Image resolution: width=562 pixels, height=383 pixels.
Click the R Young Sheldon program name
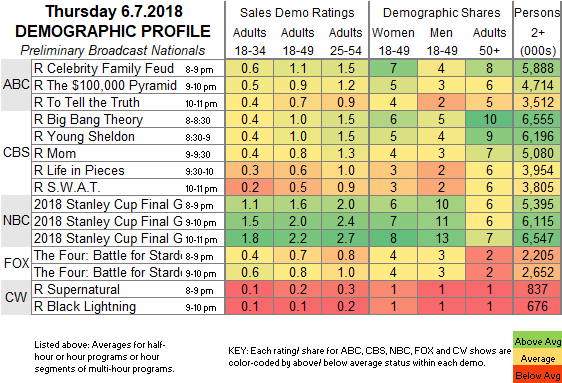(x=85, y=137)
